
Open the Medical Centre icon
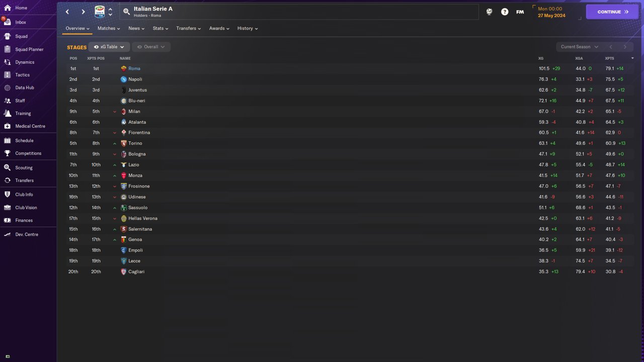coord(7,126)
